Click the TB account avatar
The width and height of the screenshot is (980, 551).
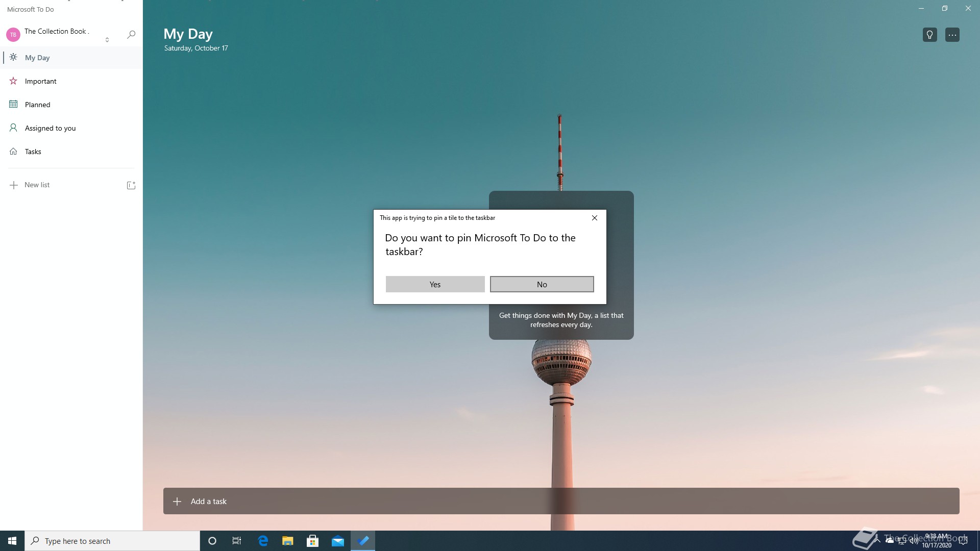pyautogui.click(x=13, y=35)
